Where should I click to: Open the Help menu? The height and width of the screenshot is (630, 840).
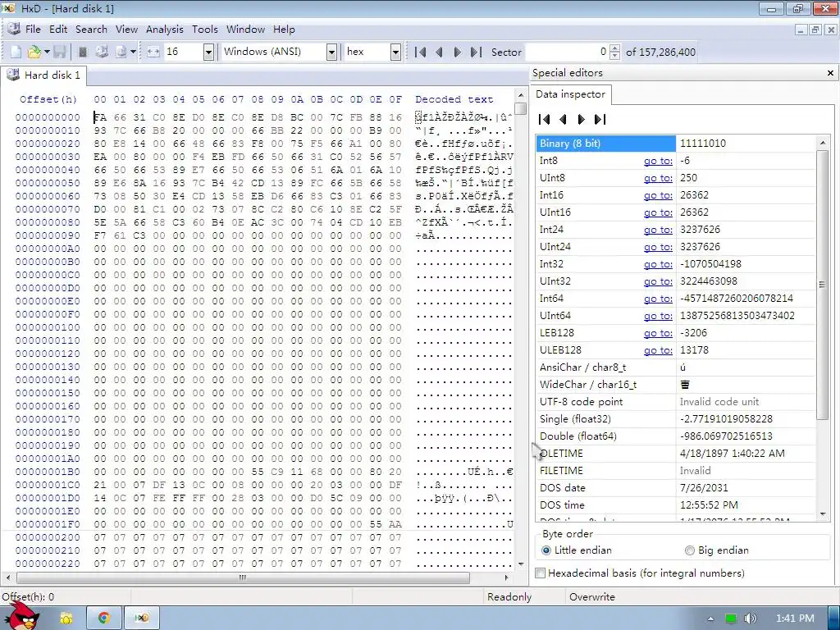coord(284,30)
